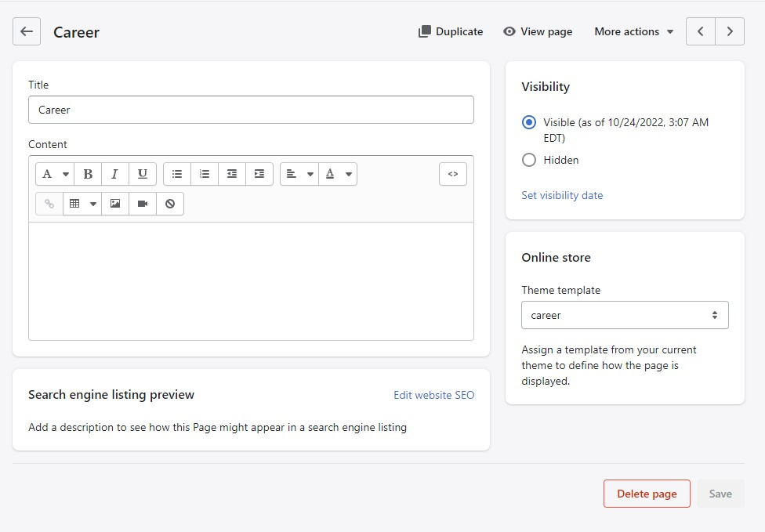Insert a bulleted list
The height and width of the screenshot is (532, 765).
pos(177,174)
